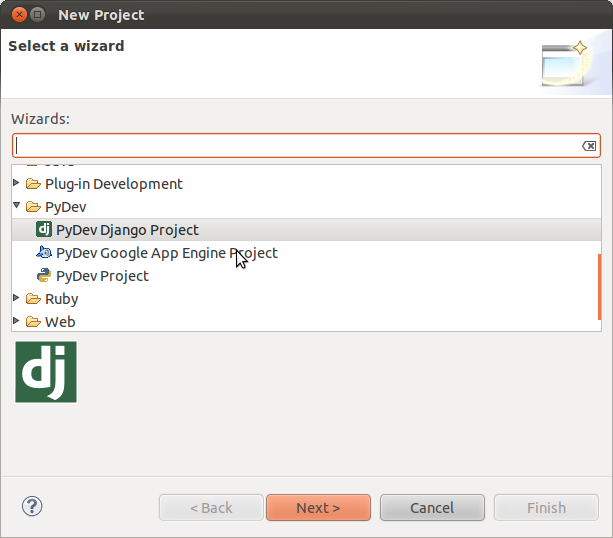Click the maximize button in title bar
The height and width of the screenshot is (538, 613).
(x=38, y=15)
